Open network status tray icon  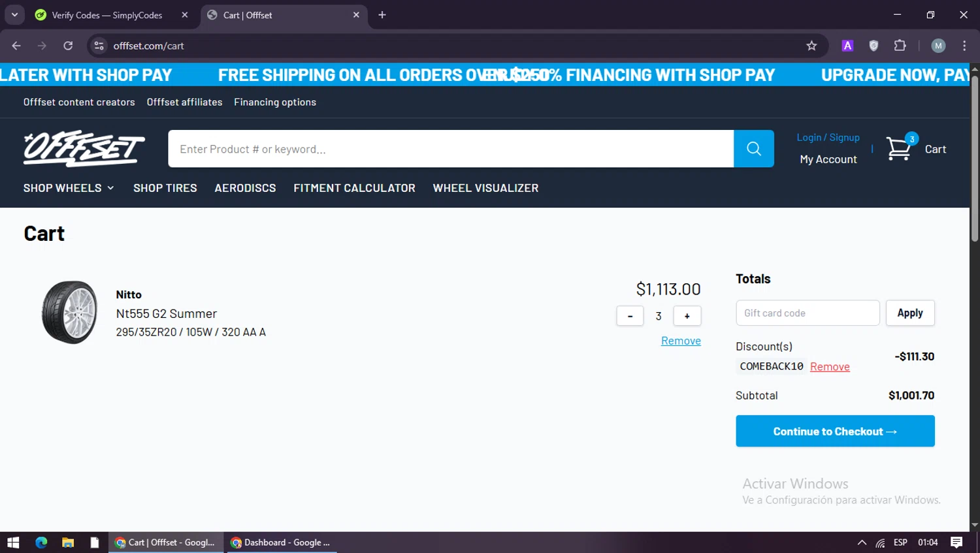pos(881,542)
